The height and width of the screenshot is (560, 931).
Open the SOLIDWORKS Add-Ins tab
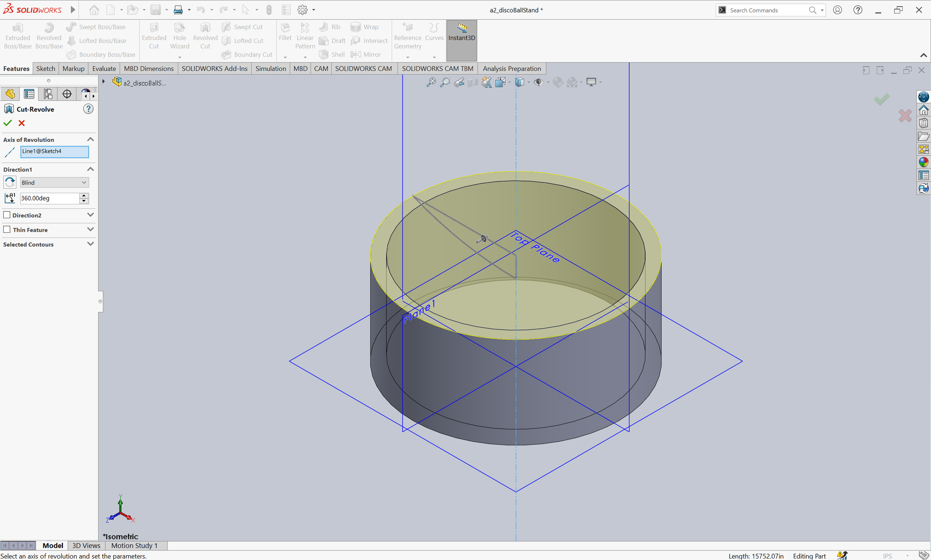pos(215,69)
